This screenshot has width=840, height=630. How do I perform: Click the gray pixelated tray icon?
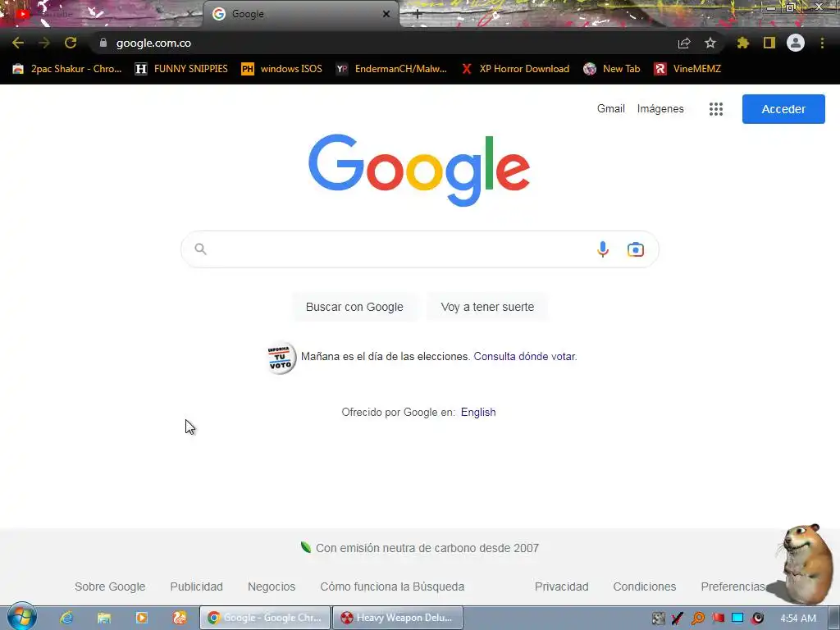pyautogui.click(x=659, y=619)
